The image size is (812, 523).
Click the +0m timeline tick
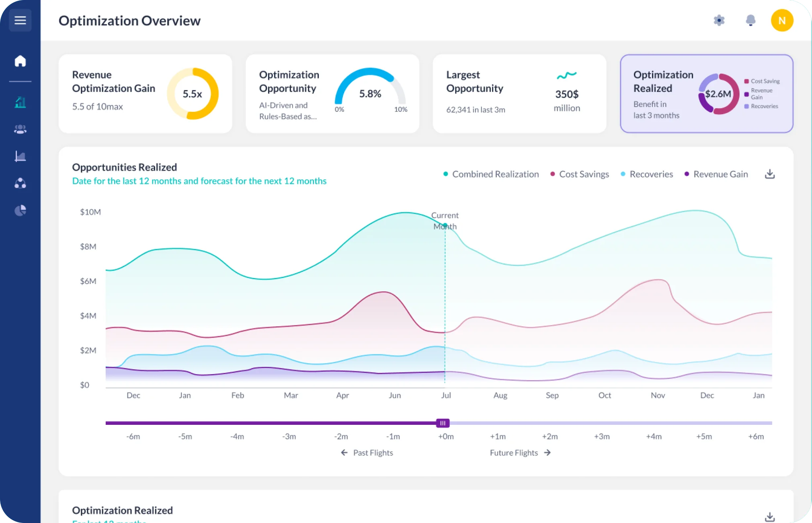point(446,437)
